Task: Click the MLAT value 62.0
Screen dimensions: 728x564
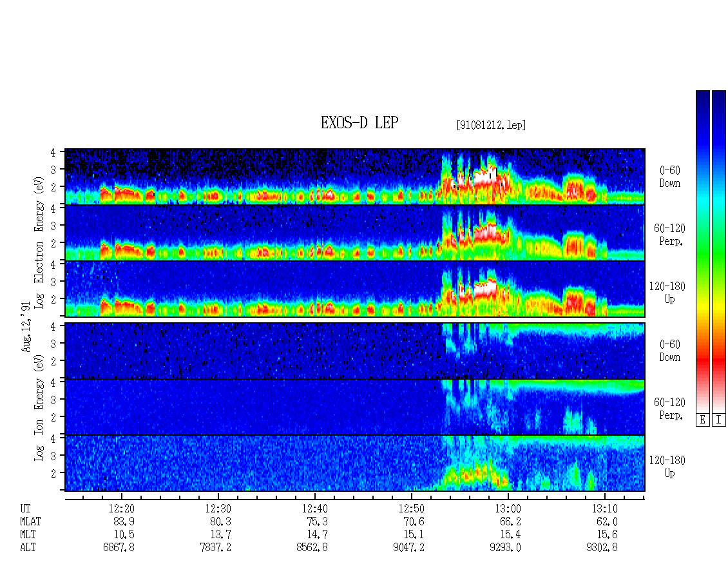Action: [607, 521]
